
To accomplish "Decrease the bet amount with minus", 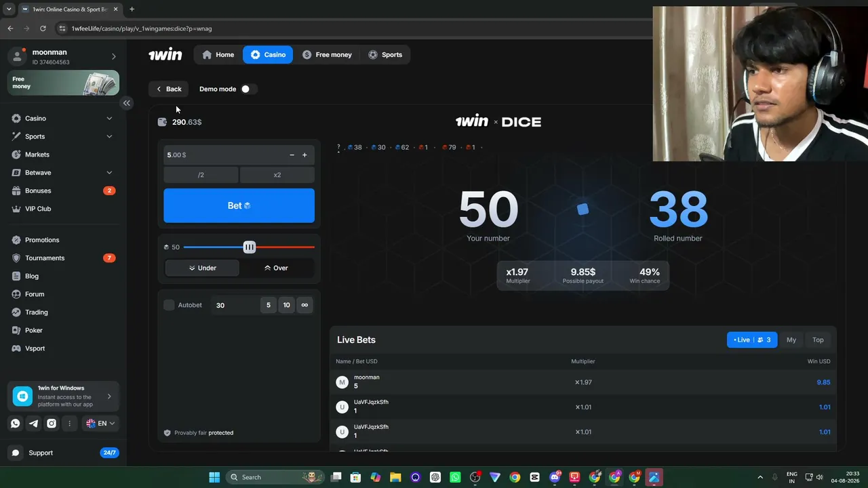I will [x=292, y=155].
